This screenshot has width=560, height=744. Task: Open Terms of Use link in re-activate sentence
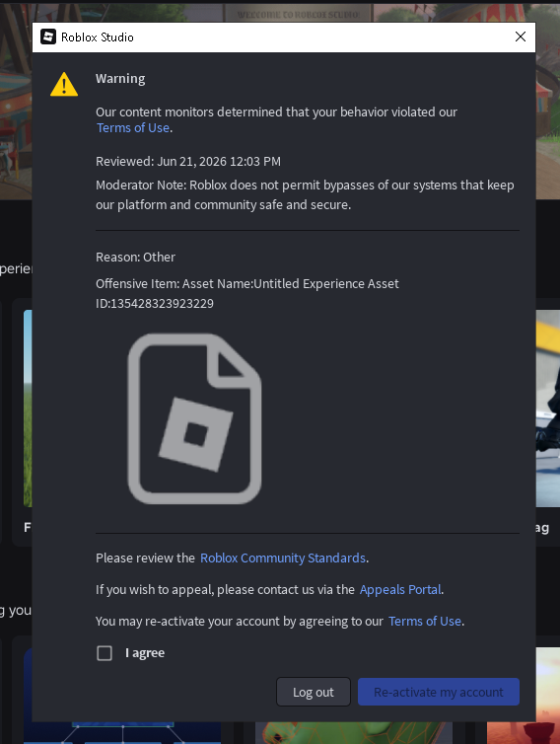tap(425, 621)
